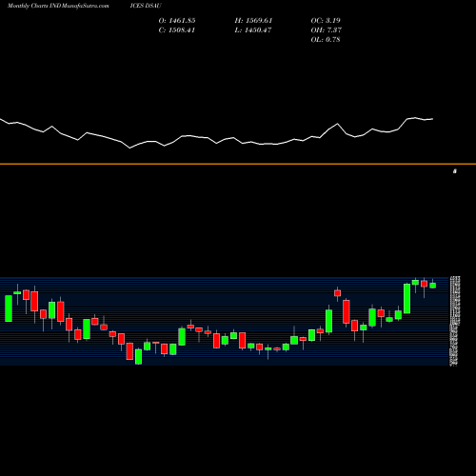Select the open value 'O: 1461.85'
Image resolution: width=476 pixels, height=476 pixels.
point(177,21)
